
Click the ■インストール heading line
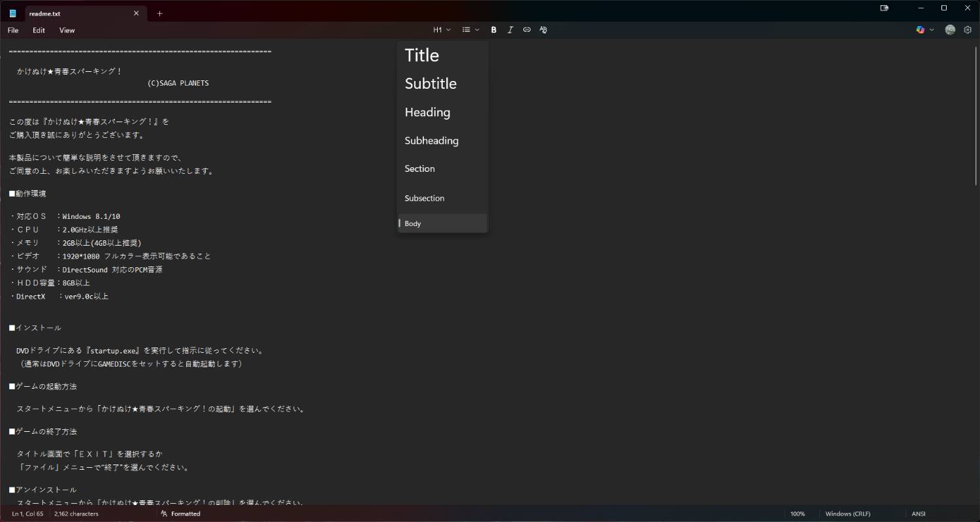(35, 328)
